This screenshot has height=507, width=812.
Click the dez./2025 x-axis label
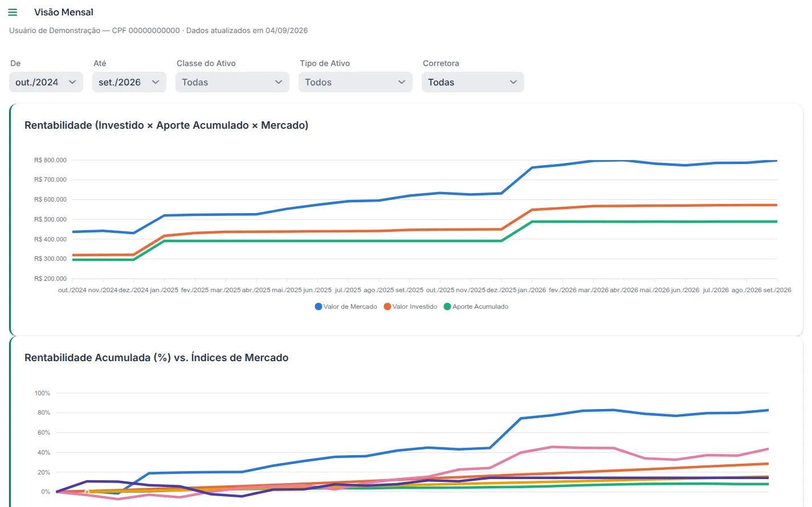click(501, 290)
